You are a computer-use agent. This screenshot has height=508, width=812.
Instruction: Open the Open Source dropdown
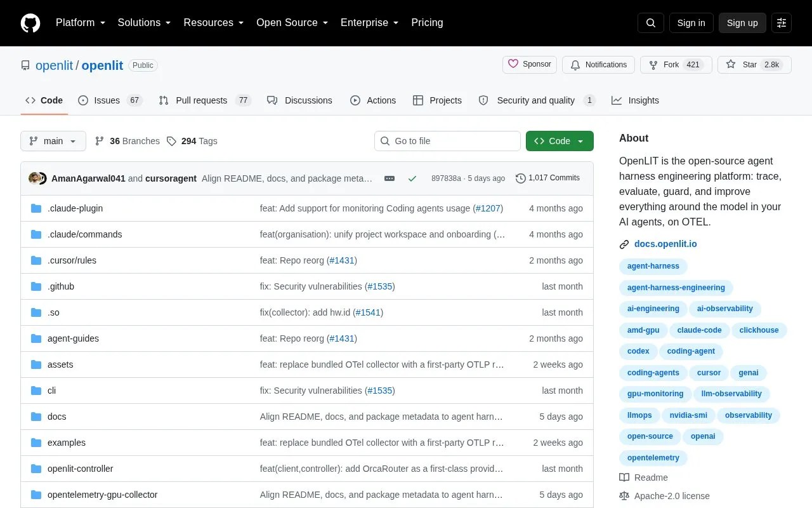[x=292, y=23]
